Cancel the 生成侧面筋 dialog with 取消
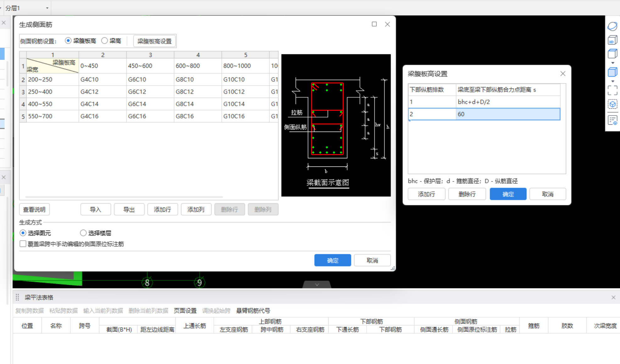Viewport: 620px width, 364px height. (x=372, y=260)
